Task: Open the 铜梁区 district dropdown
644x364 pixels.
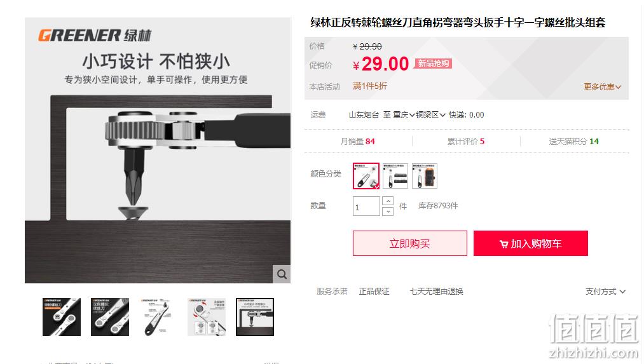Action: [x=430, y=115]
